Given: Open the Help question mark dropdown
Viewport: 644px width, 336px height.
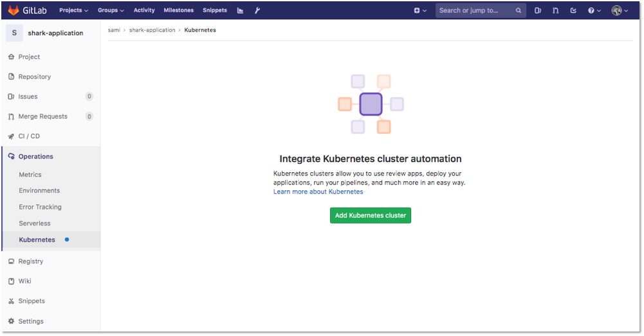Looking at the screenshot, I should point(594,11).
